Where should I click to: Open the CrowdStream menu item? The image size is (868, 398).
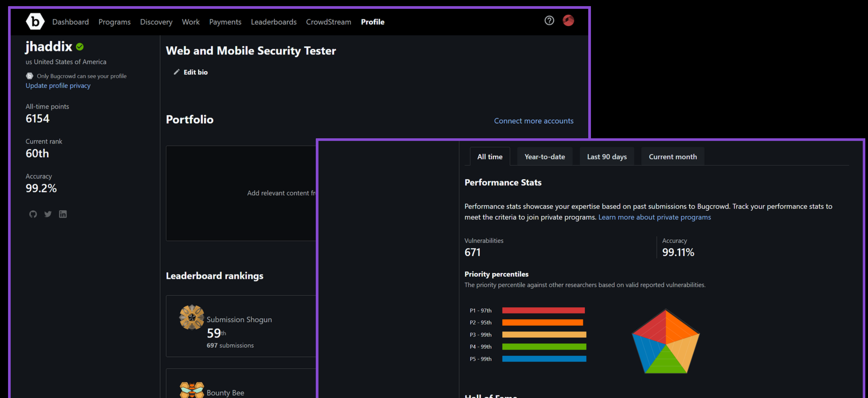(x=328, y=22)
